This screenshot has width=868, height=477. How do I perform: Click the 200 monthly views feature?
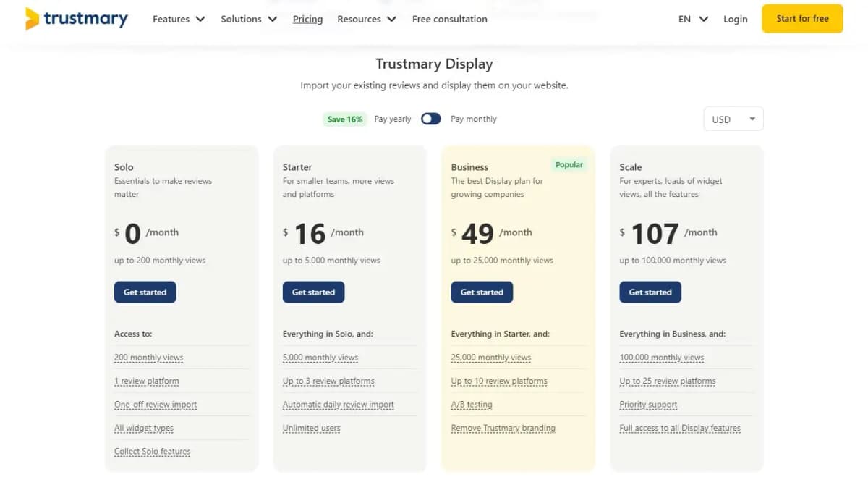(x=148, y=358)
